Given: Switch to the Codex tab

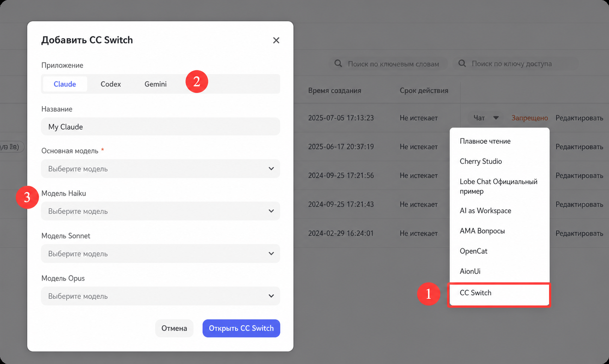Looking at the screenshot, I should click(111, 84).
